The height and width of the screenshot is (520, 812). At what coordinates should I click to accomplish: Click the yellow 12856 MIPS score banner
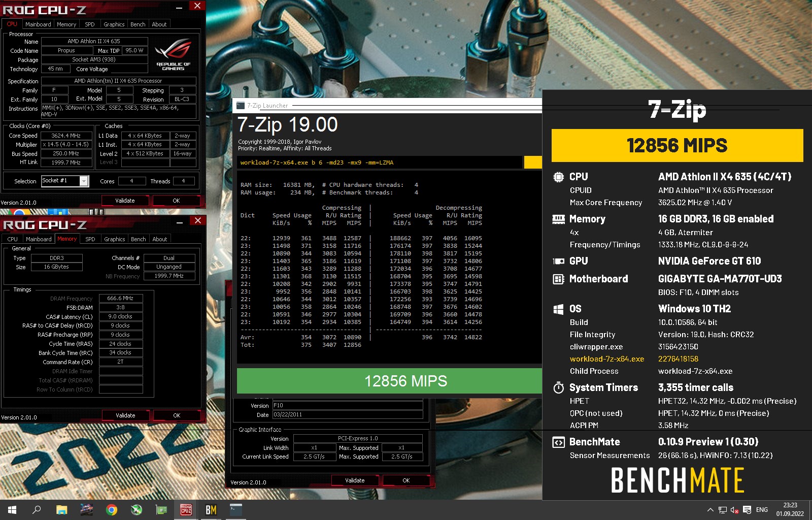point(677,146)
